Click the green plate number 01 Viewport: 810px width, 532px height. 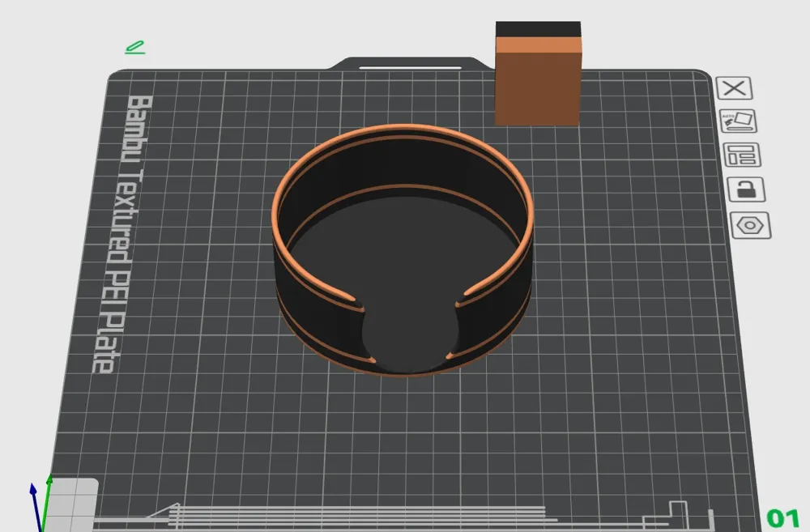coord(783,517)
